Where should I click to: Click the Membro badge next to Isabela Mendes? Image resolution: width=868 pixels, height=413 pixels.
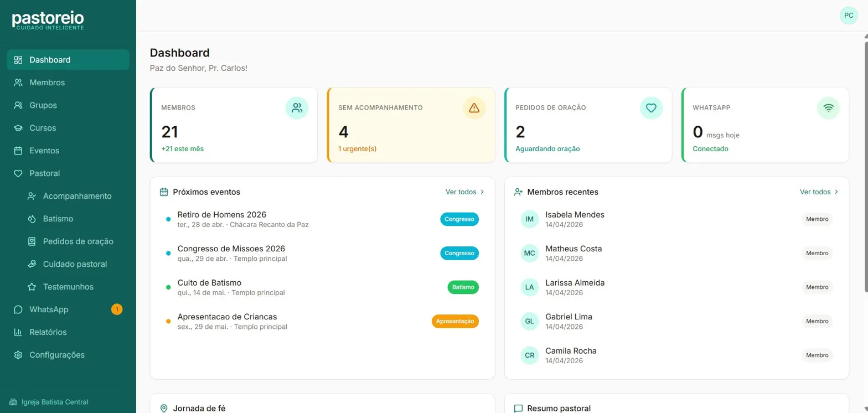click(817, 219)
